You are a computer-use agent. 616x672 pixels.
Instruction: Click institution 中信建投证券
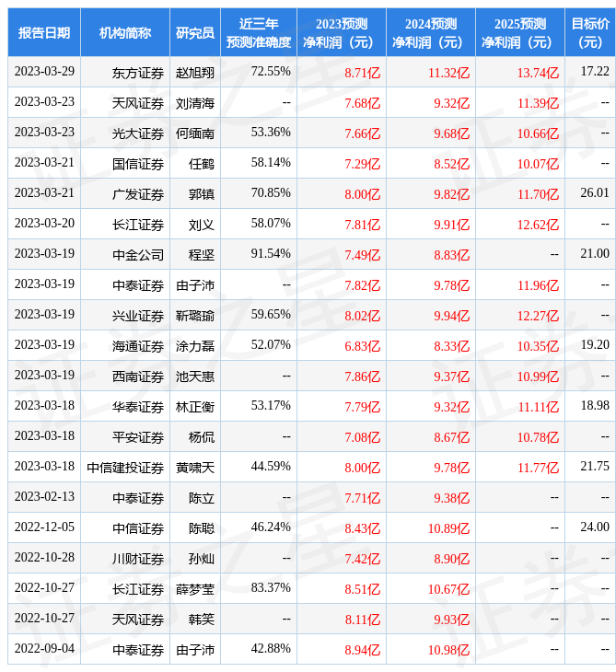(x=125, y=468)
